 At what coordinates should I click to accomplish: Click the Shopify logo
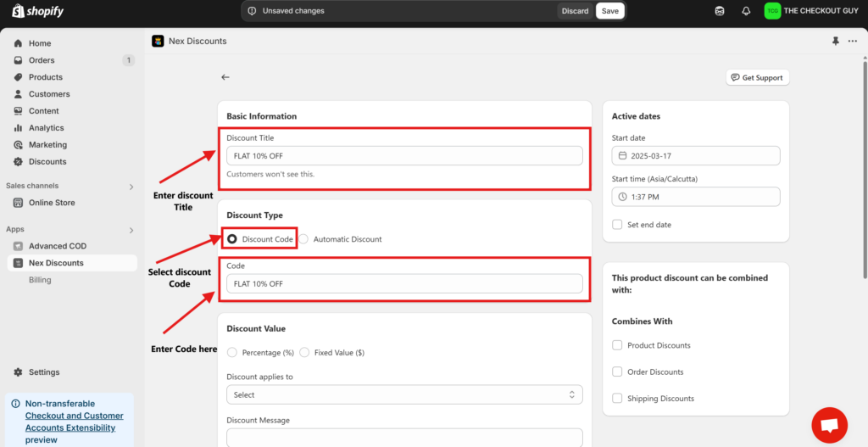[x=37, y=10]
